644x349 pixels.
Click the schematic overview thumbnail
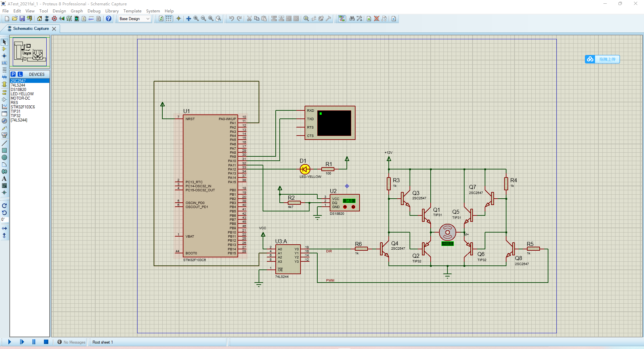(x=30, y=52)
